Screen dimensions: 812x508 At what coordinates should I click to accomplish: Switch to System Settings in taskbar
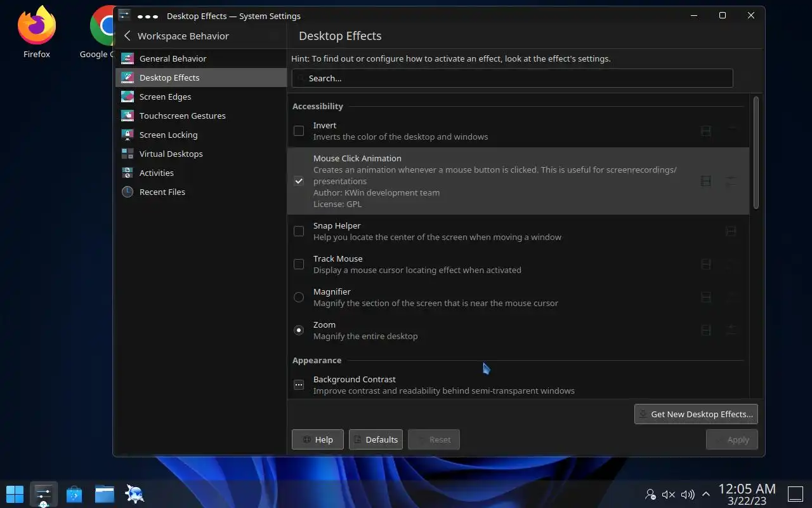coord(43,493)
